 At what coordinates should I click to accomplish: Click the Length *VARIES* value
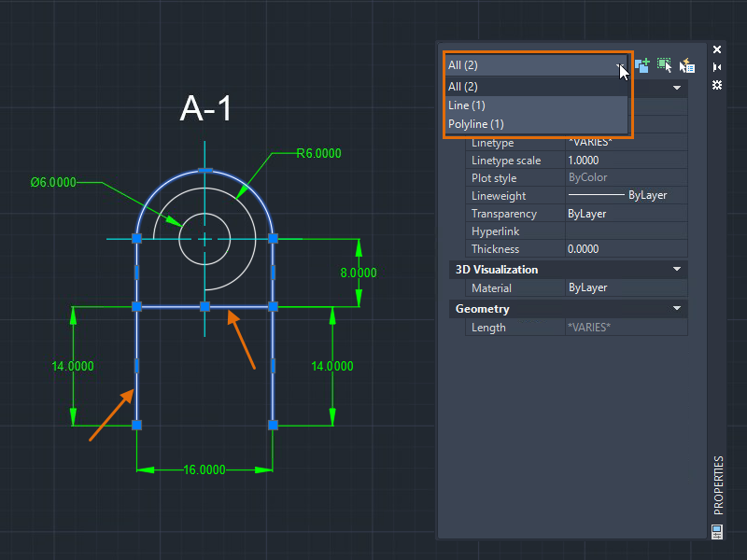point(626,328)
